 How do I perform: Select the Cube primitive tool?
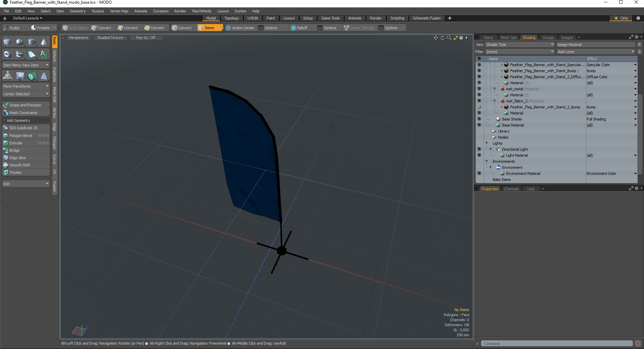(7, 42)
